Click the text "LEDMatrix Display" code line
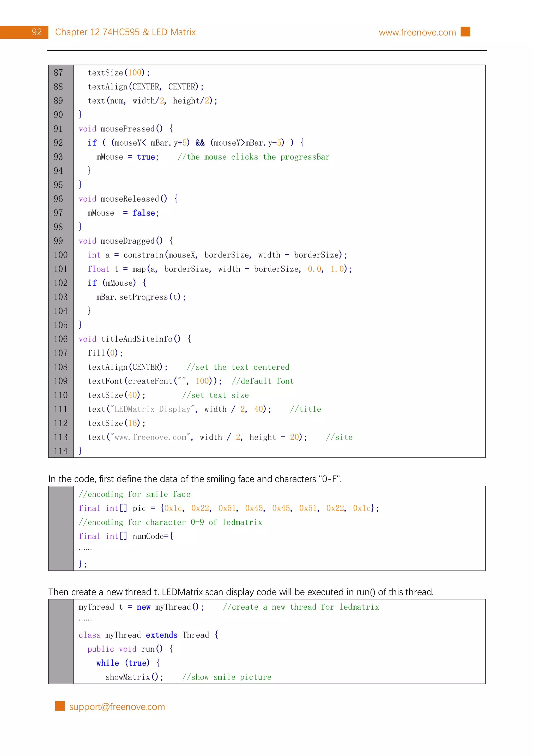The image size is (534, 756). [179, 409]
